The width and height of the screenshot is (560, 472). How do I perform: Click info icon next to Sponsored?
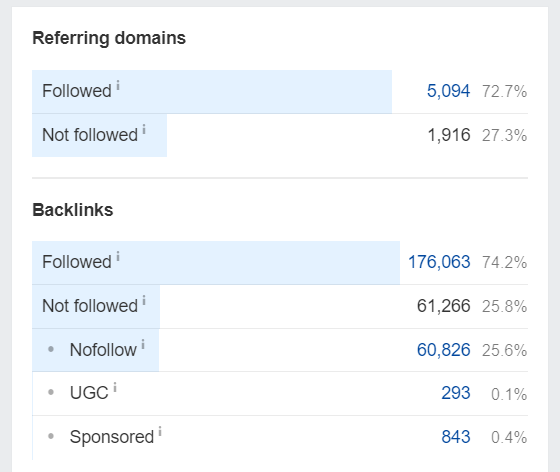pos(160,431)
